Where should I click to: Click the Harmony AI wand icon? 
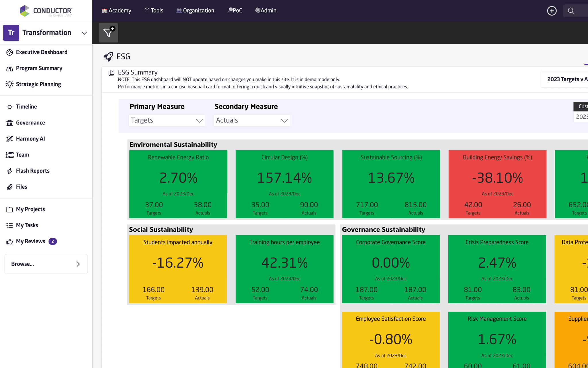9,139
